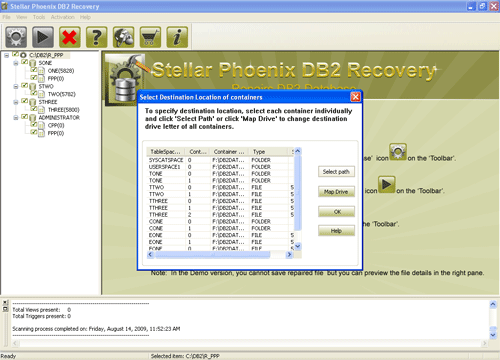Click the table icon beside ONE(5828)

tap(41, 71)
